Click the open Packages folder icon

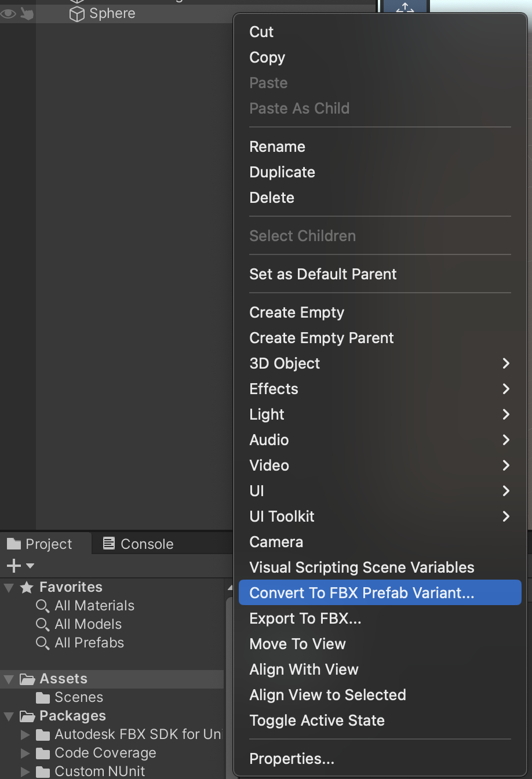pyautogui.click(x=27, y=716)
